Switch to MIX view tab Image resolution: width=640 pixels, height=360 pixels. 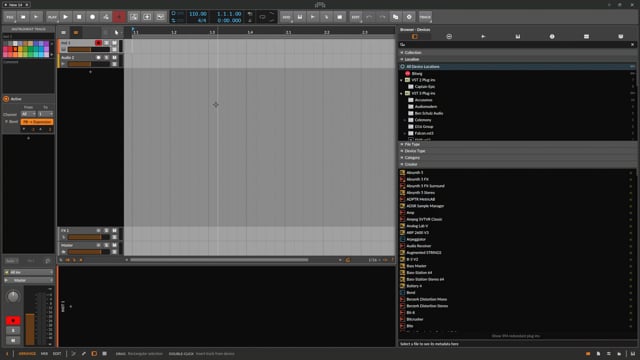pos(44,354)
